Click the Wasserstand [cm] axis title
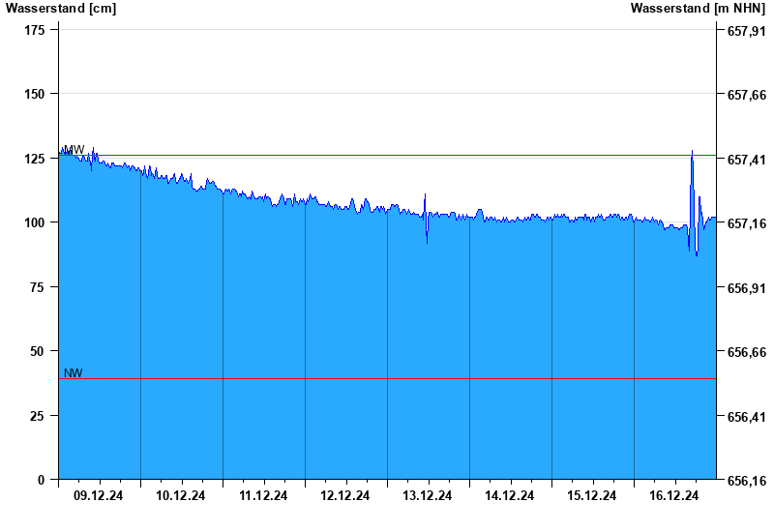Screen dimensions: 774x532 [x=61, y=8]
